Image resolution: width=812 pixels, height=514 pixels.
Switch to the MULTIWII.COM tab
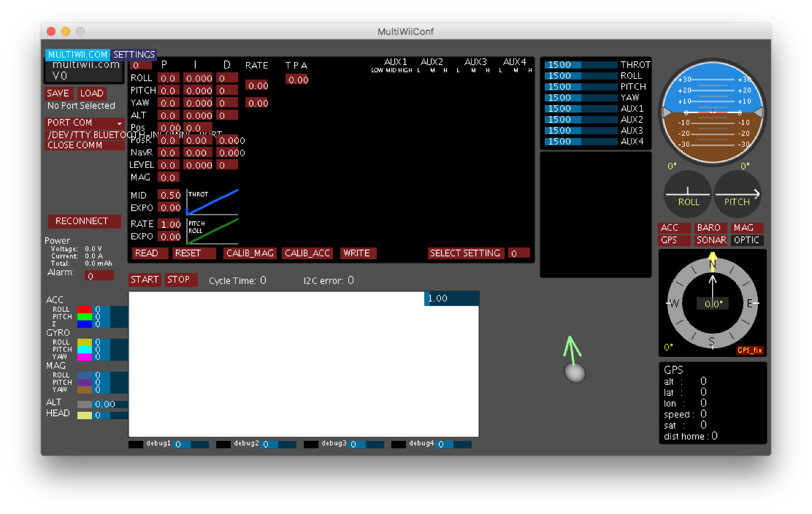point(78,55)
